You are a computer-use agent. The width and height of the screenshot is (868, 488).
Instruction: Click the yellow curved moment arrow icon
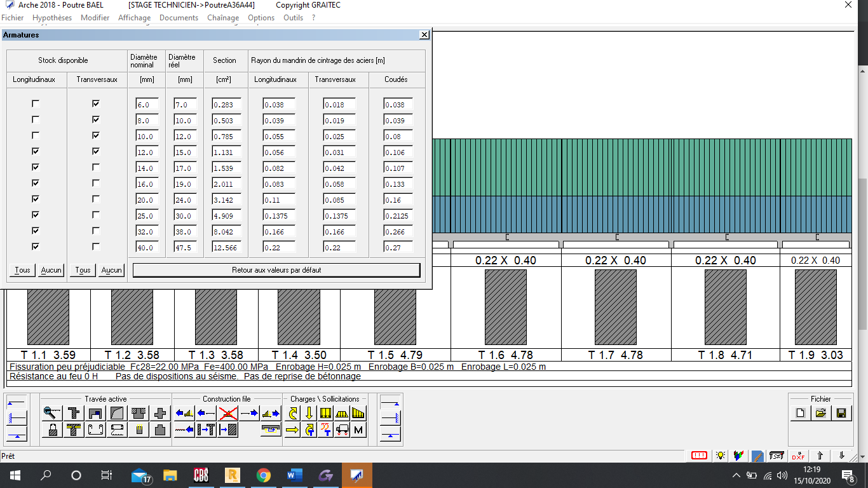click(x=292, y=413)
